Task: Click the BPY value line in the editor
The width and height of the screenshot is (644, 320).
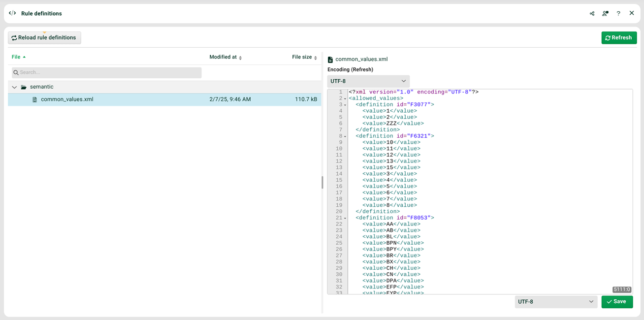Action: [393, 250]
